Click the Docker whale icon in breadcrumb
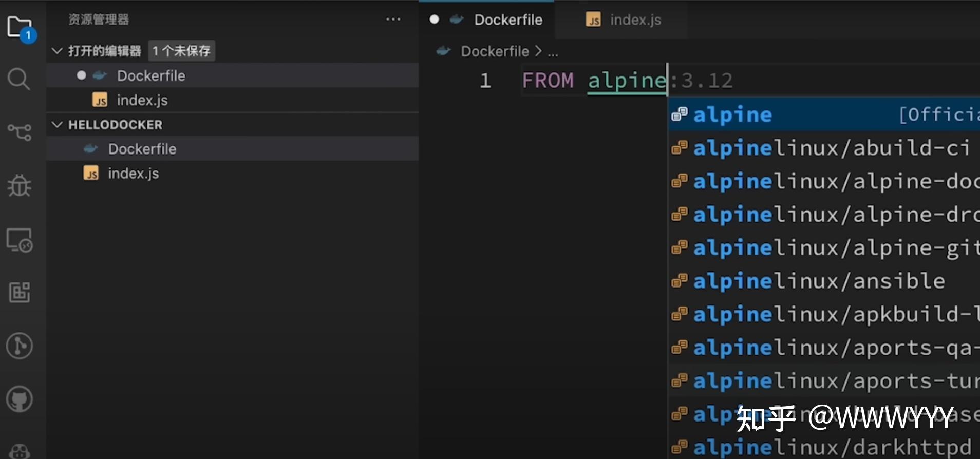Viewport: 980px width, 459px height. pyautogui.click(x=443, y=51)
